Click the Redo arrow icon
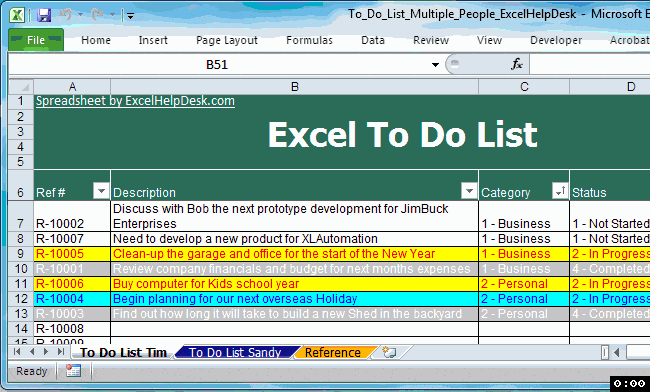 pyautogui.click(x=97, y=15)
